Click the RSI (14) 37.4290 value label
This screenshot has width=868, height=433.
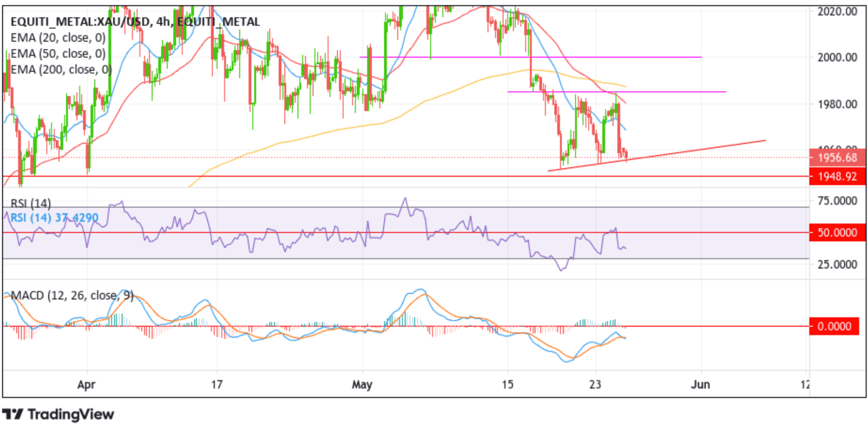point(54,218)
